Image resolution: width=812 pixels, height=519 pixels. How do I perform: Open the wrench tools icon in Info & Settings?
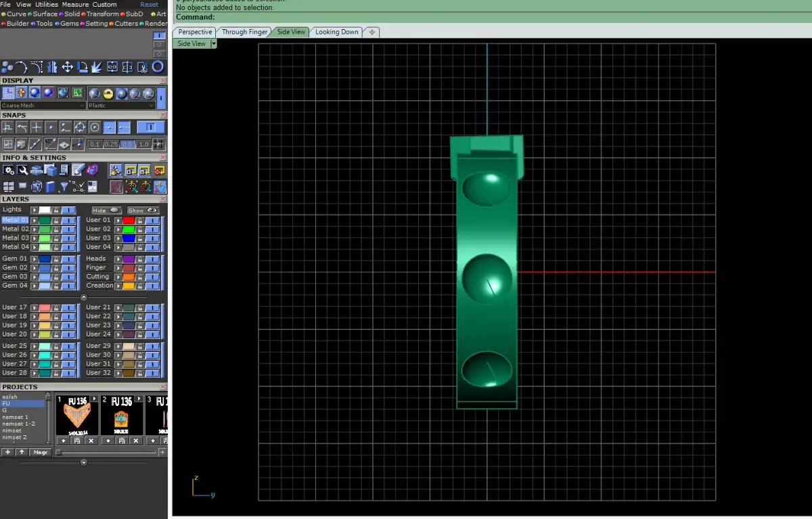pos(23,170)
